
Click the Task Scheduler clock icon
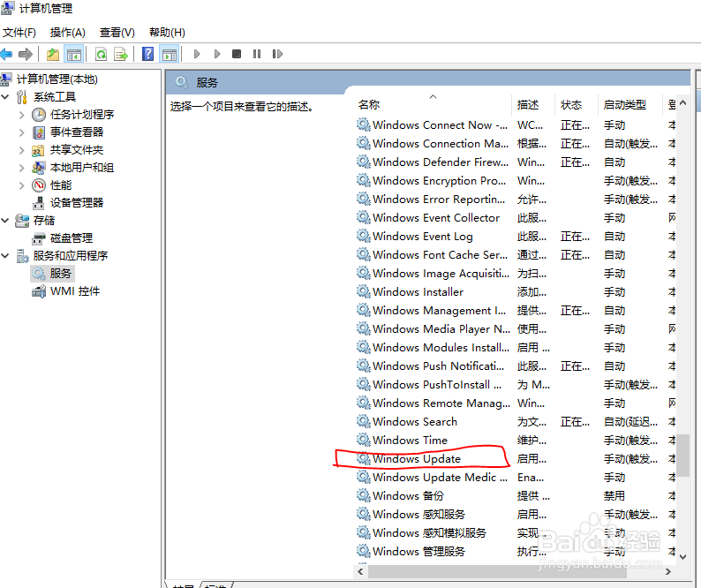[x=39, y=115]
